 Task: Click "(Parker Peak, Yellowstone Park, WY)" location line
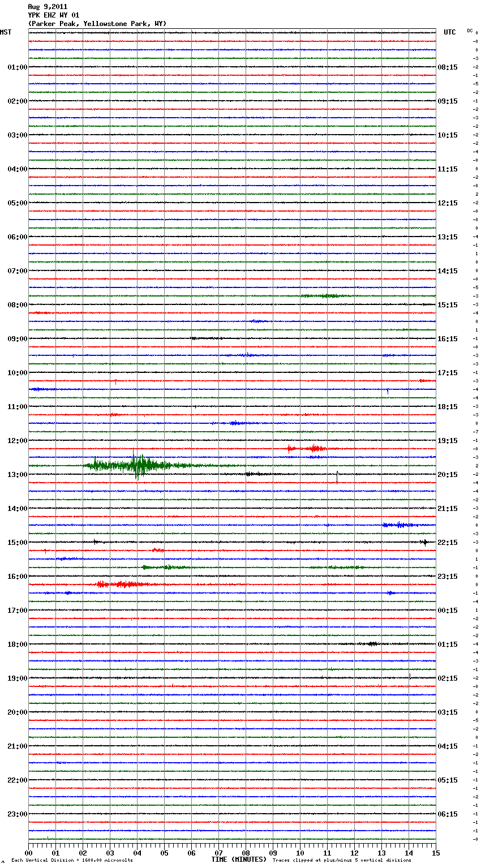(97, 24)
